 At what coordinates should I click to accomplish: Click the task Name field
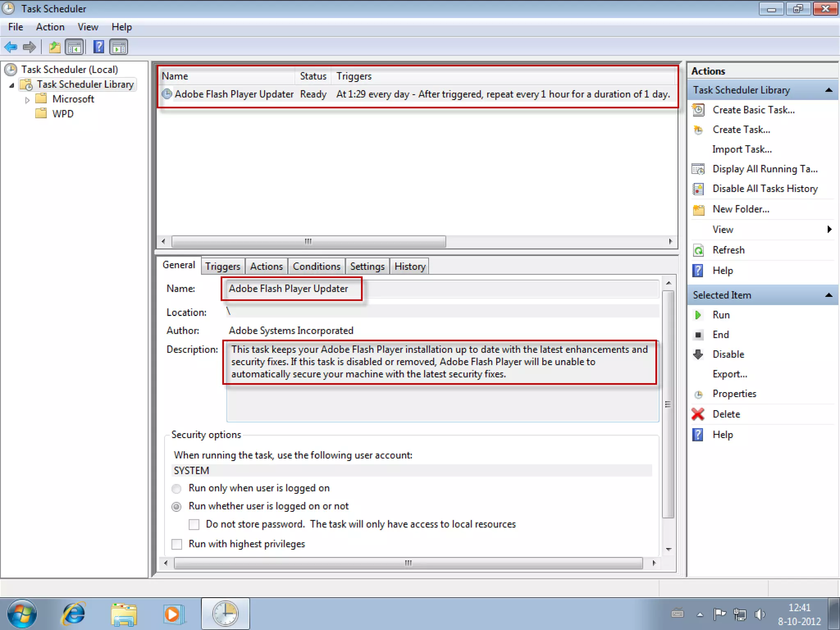[443, 289]
